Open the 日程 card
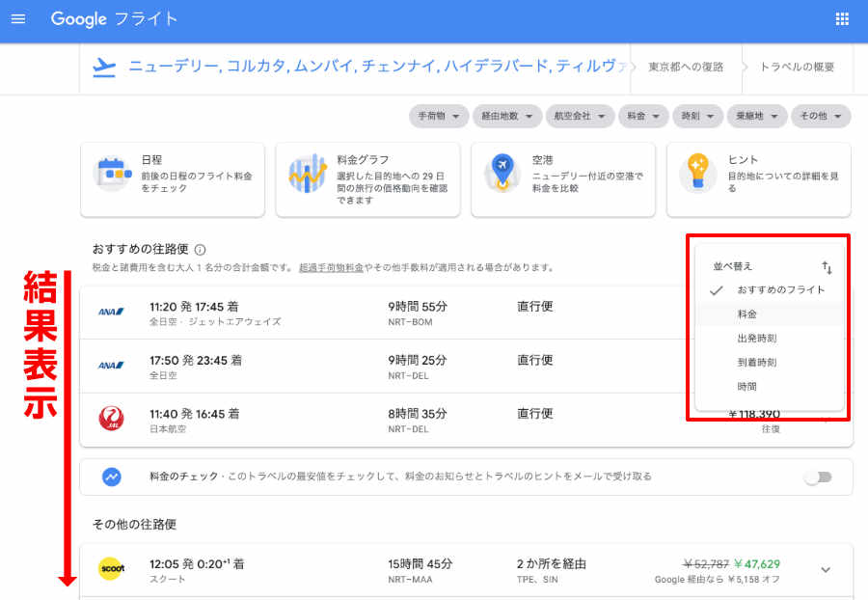 (x=173, y=179)
